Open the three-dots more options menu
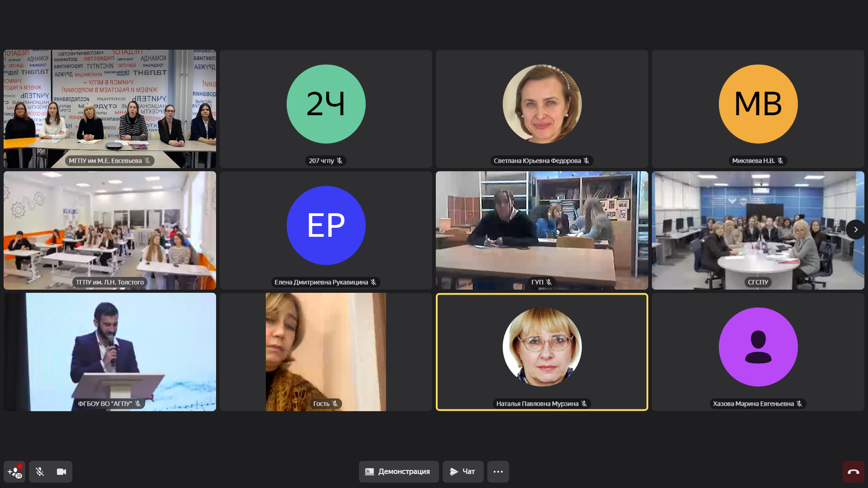The width and height of the screenshot is (868, 488). [498, 472]
